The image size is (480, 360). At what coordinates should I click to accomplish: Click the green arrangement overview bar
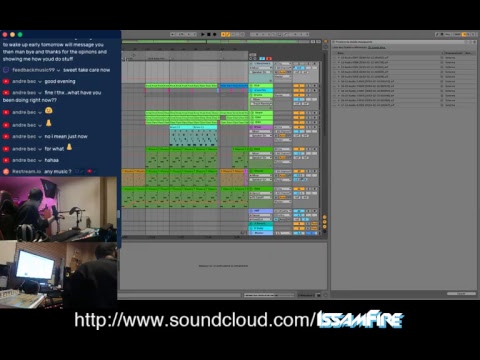point(215,42)
